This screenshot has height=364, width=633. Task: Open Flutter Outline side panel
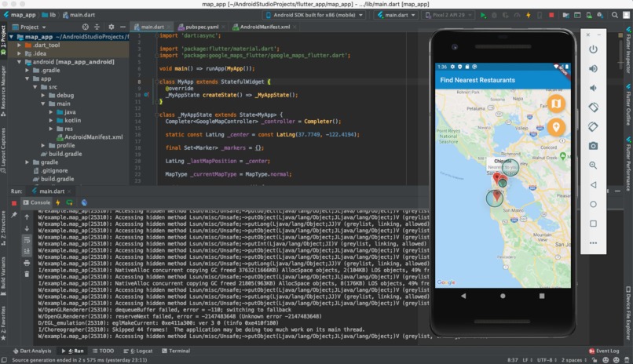628,105
